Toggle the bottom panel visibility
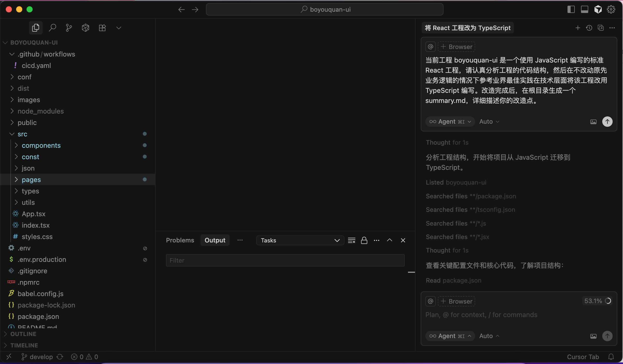The width and height of the screenshot is (623, 364). pyautogui.click(x=584, y=9)
